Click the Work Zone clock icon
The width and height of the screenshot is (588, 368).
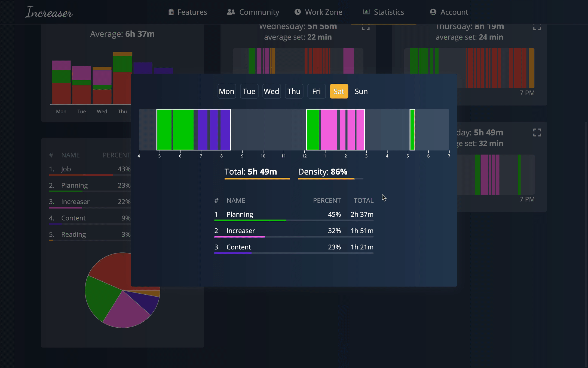(x=298, y=12)
